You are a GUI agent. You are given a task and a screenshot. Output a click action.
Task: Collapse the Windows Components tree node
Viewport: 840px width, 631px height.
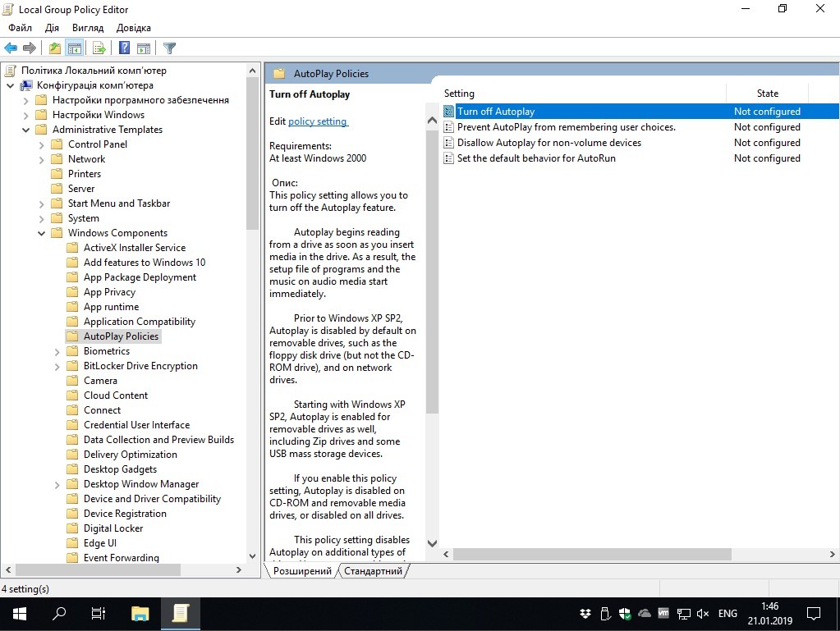tap(42, 233)
